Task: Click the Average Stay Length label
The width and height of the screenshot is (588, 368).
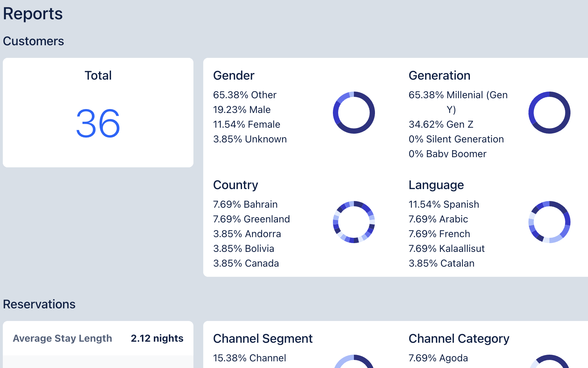Action: coord(62,339)
